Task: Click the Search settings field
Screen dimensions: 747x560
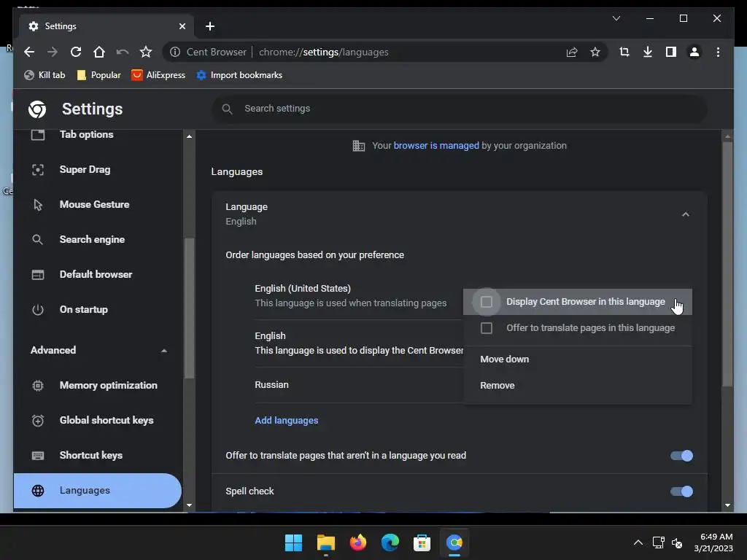Action: pyautogui.click(x=460, y=109)
